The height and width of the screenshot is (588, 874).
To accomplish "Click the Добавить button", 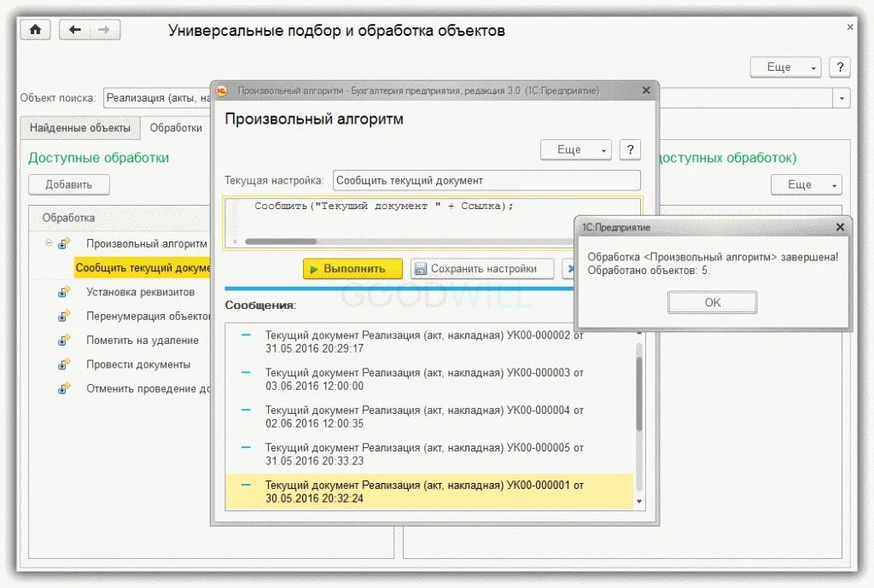I will [68, 184].
